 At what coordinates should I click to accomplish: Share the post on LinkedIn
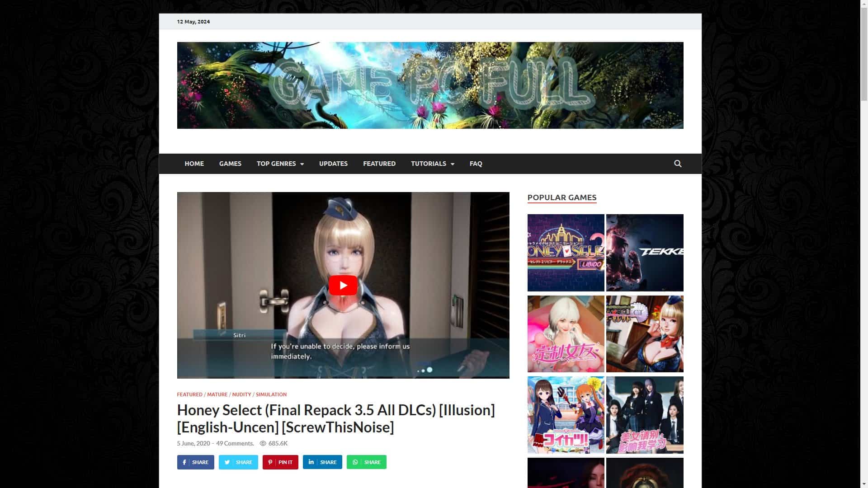(x=322, y=462)
